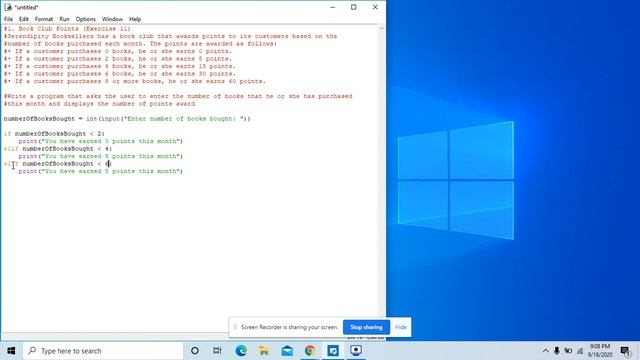Viewport: 640px width, 360px height.
Task: Open the Window menu
Action: tap(112, 19)
